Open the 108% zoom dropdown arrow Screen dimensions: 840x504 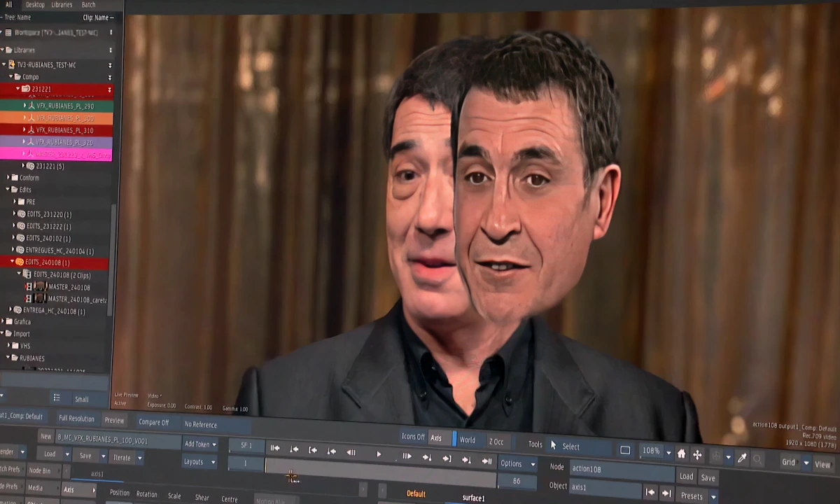(x=668, y=453)
